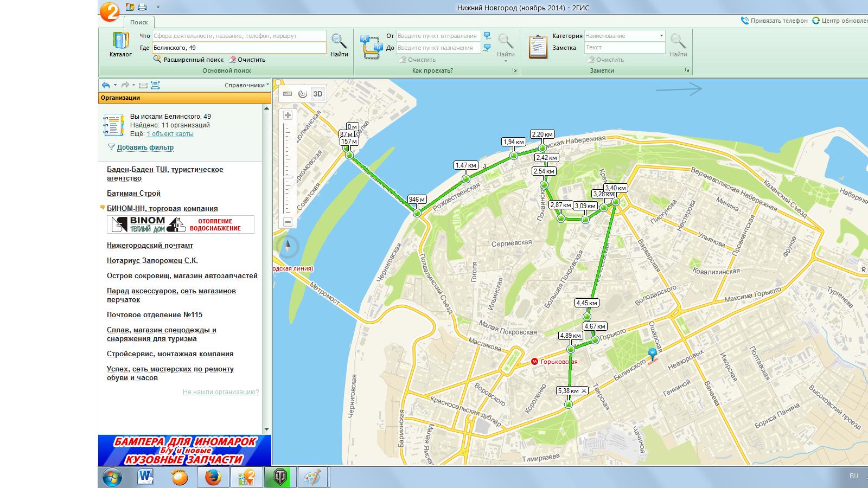Image resolution: width=868 pixels, height=488 pixels.
Task: Open the Наименование category combo box
Action: tap(624, 36)
